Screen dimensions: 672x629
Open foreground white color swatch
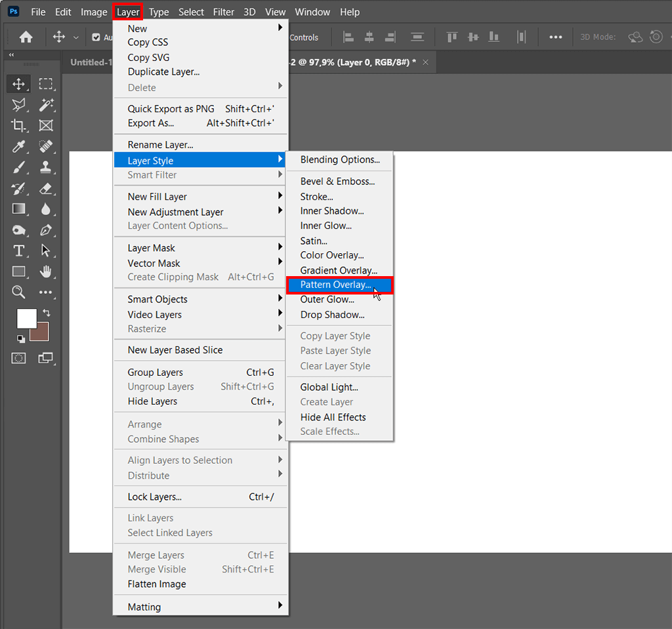[25, 317]
